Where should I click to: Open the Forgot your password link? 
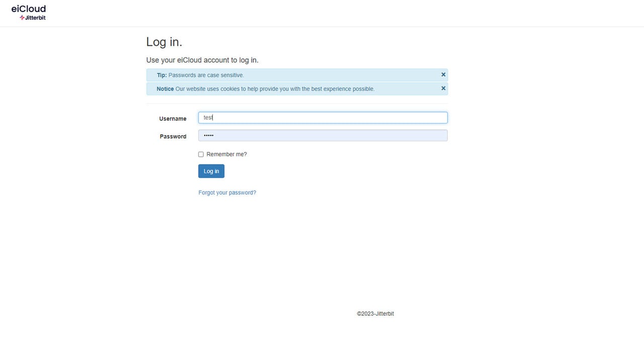pyautogui.click(x=227, y=193)
